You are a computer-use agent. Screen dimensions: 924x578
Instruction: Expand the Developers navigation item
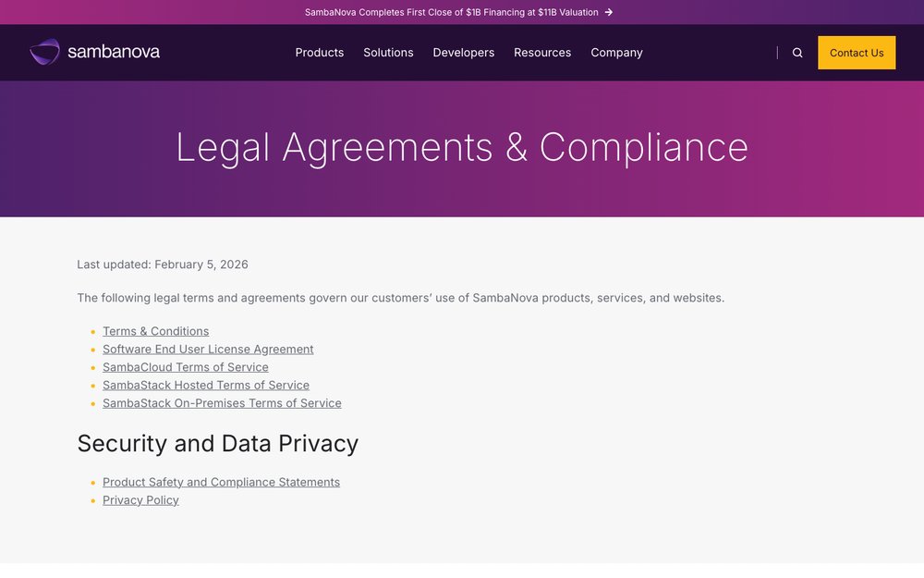464,53
